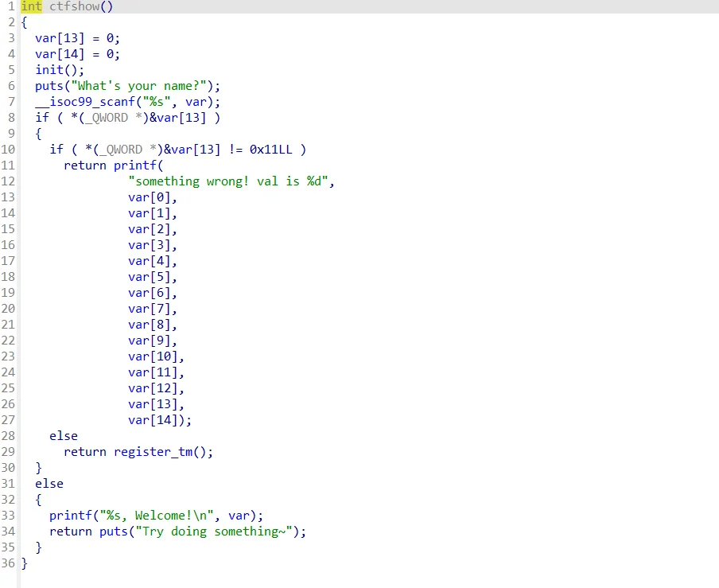
Task: Click line number 36 in the gutter
Action: 8,563
